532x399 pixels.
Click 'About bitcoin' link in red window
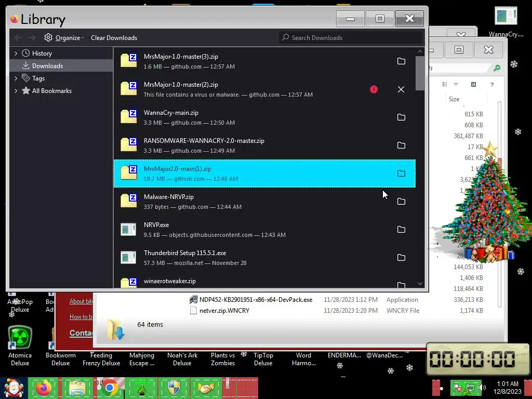click(x=81, y=301)
